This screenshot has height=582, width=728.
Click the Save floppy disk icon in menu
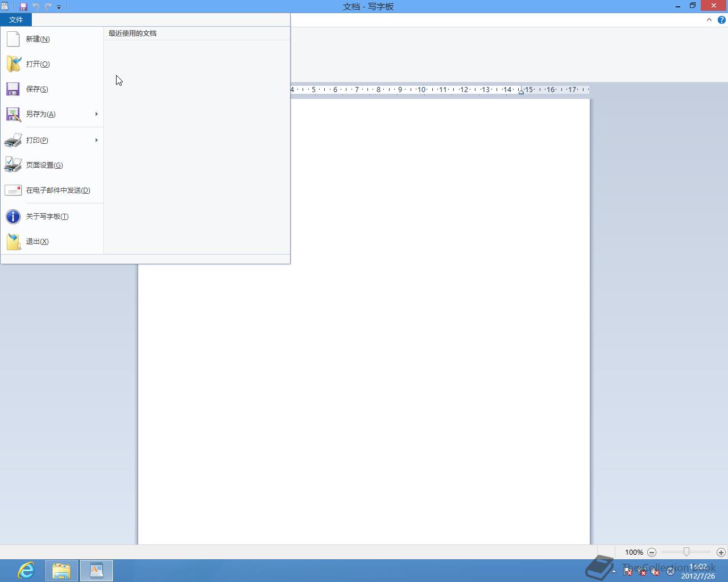pyautogui.click(x=13, y=89)
